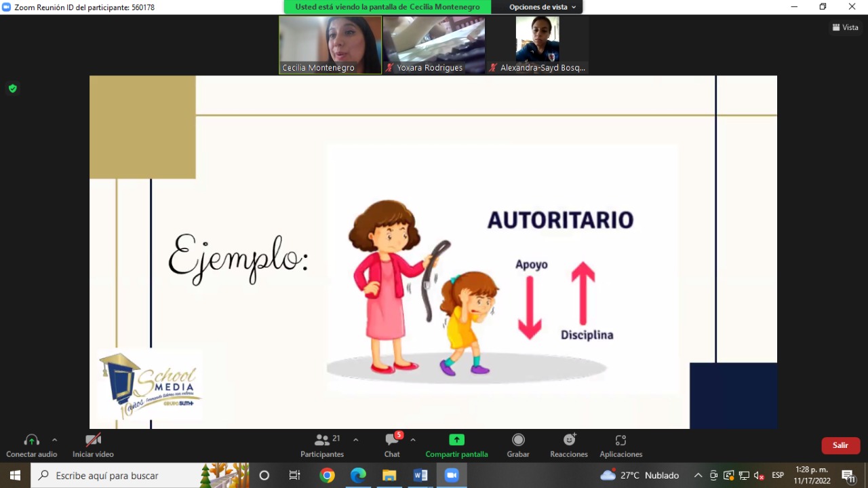Open Microsoft Word from the taskbar
Image resolution: width=868 pixels, height=488 pixels.
click(x=420, y=475)
